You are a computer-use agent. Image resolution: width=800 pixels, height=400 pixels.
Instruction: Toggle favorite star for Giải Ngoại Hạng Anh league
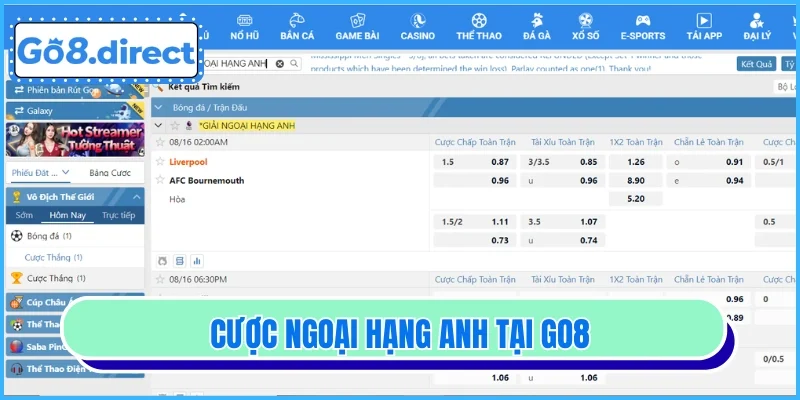(174, 126)
